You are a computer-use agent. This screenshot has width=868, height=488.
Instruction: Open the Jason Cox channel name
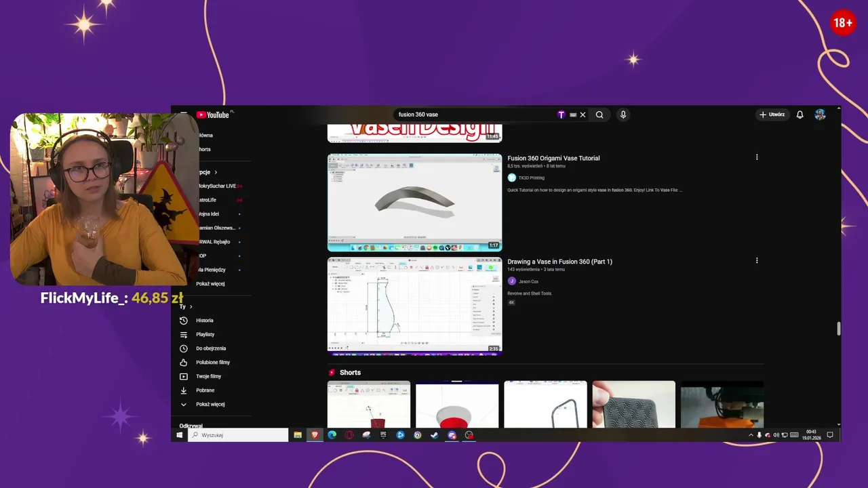click(528, 281)
